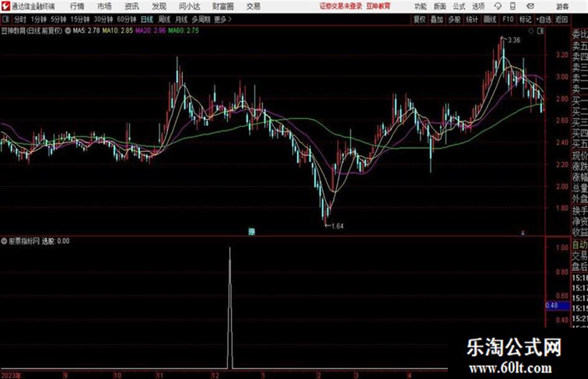The height and width of the screenshot is (379, 588).
Task: Click the white 选股 signal spike in the sub-chart
Action: click(x=230, y=307)
